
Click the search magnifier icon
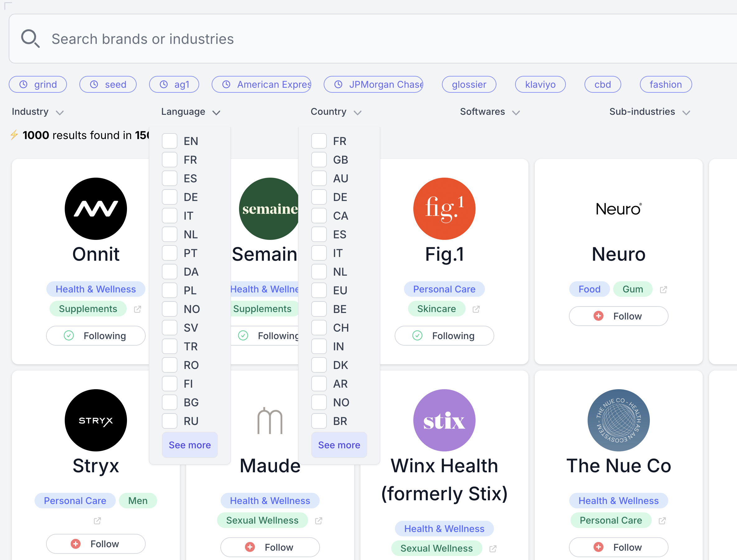(31, 39)
